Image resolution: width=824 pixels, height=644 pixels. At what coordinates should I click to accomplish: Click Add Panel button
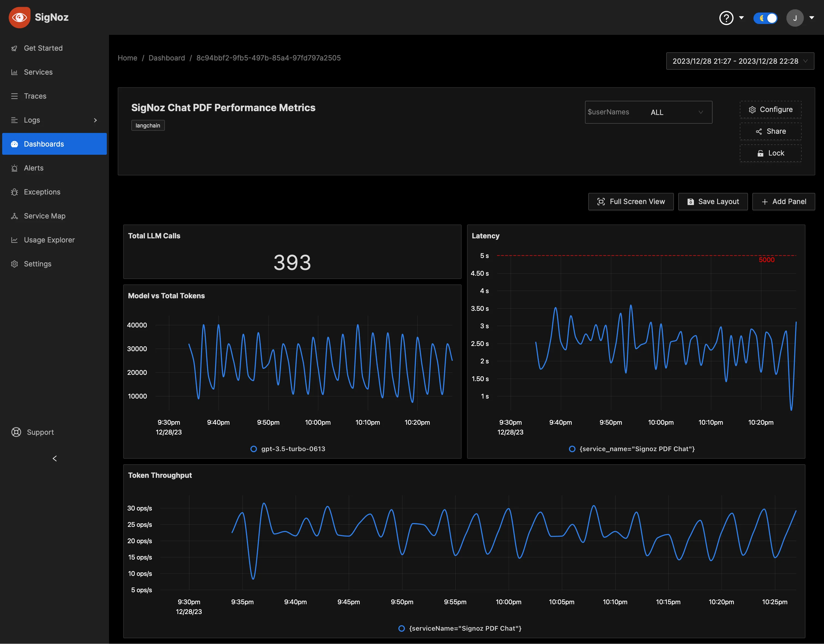click(x=784, y=202)
